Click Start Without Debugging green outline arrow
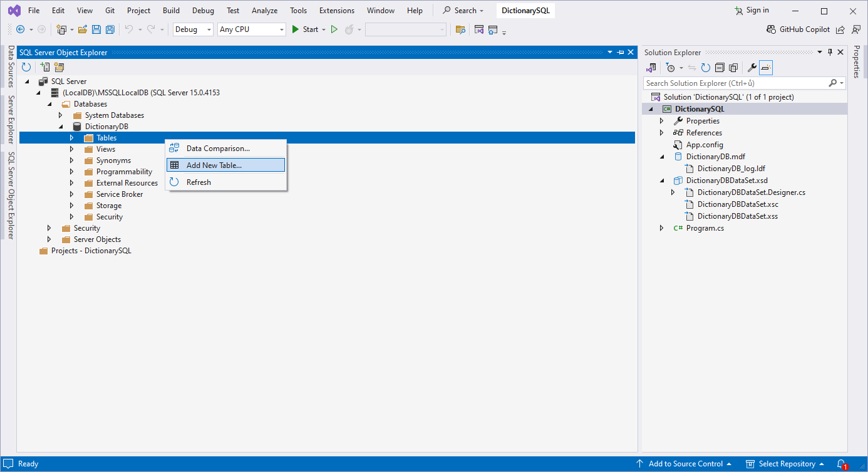Viewport: 868px width, 472px height. 334,29
